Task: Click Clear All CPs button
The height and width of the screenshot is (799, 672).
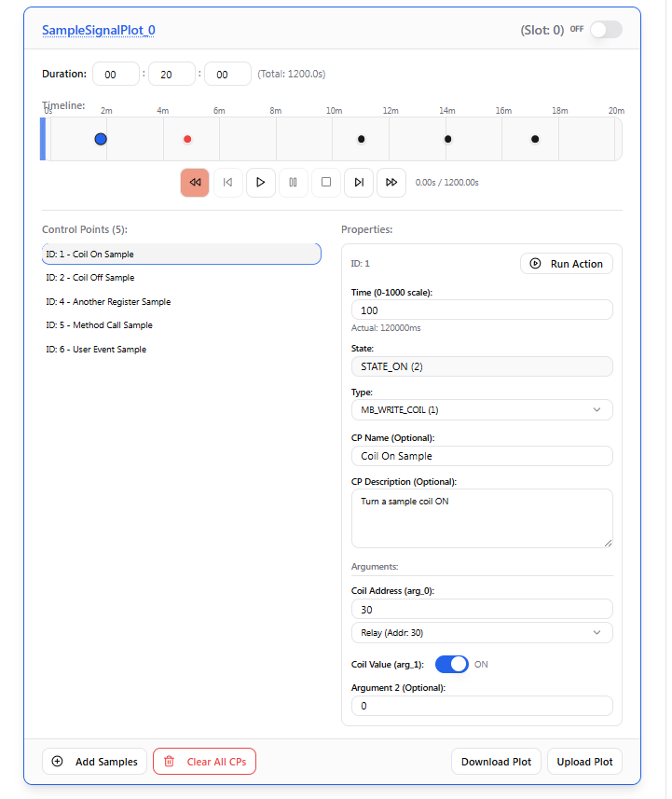Action: point(204,762)
